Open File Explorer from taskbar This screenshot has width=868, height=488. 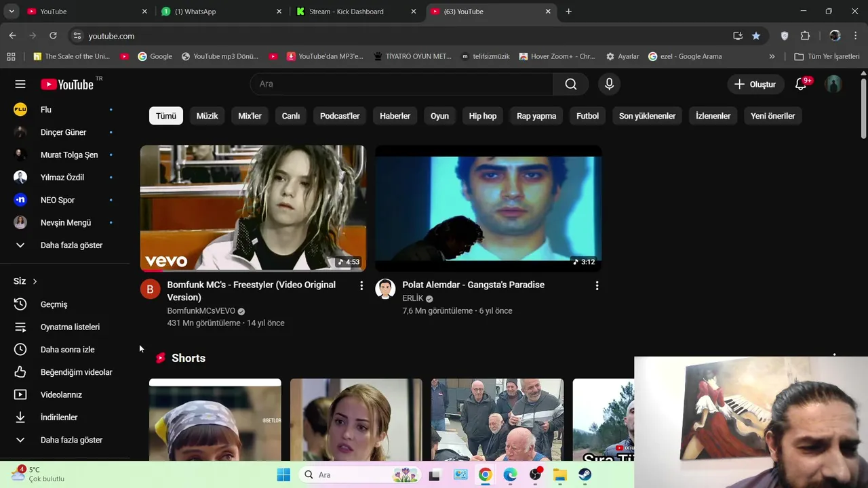(560, 474)
